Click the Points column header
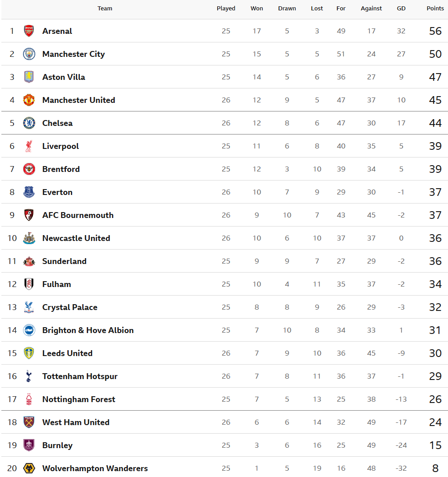This screenshot has height=477, width=448. (435, 9)
